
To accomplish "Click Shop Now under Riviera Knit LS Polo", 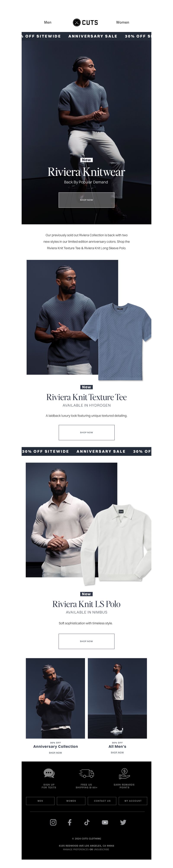I will [x=86, y=641].
